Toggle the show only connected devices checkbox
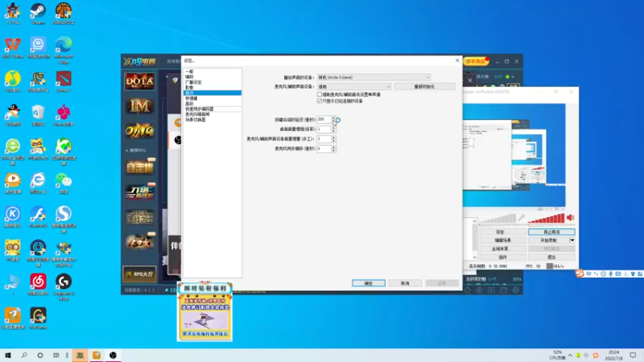 [x=320, y=101]
